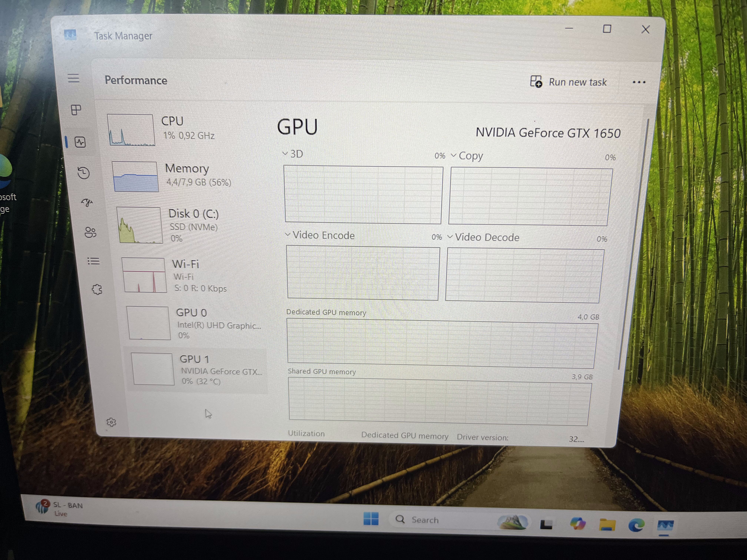The image size is (747, 560).
Task: Open the Processes page icon
Action: point(76,110)
